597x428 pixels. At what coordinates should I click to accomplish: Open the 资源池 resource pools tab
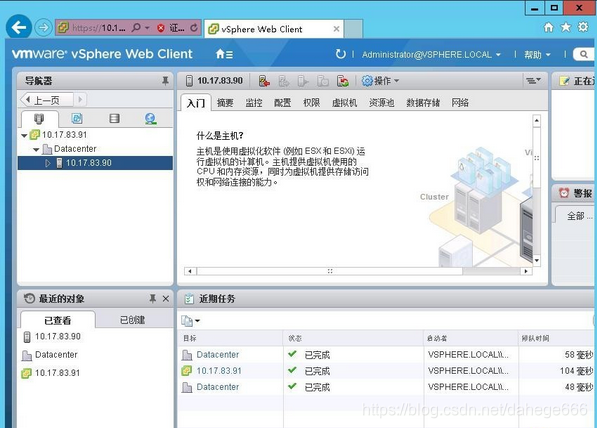[382, 103]
